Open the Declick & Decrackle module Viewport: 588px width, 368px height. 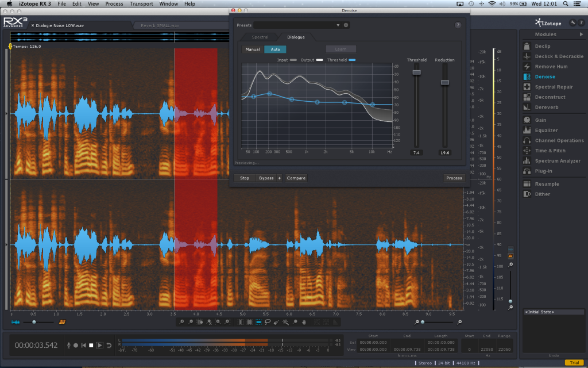[x=553, y=56]
